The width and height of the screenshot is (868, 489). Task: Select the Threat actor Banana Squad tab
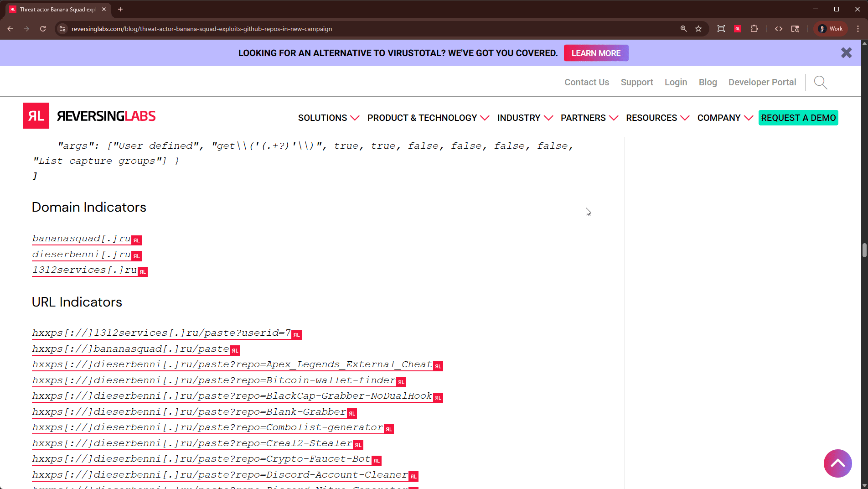[x=57, y=9]
